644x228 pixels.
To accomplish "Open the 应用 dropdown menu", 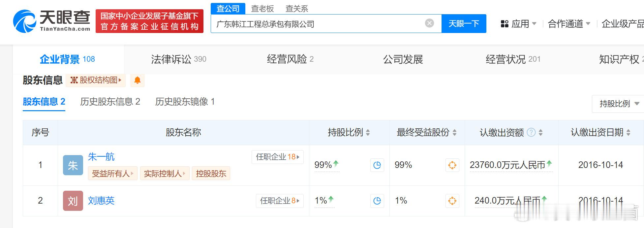I will click(x=519, y=24).
